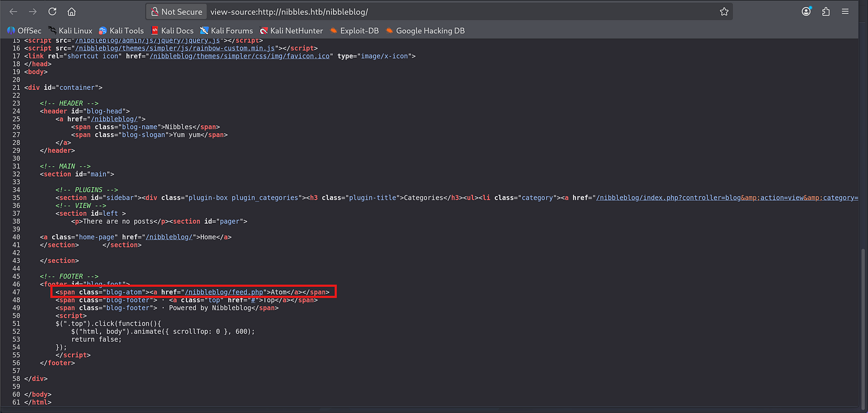This screenshot has height=413, width=868.
Task: Click the closing </html> tag
Action: (x=38, y=402)
